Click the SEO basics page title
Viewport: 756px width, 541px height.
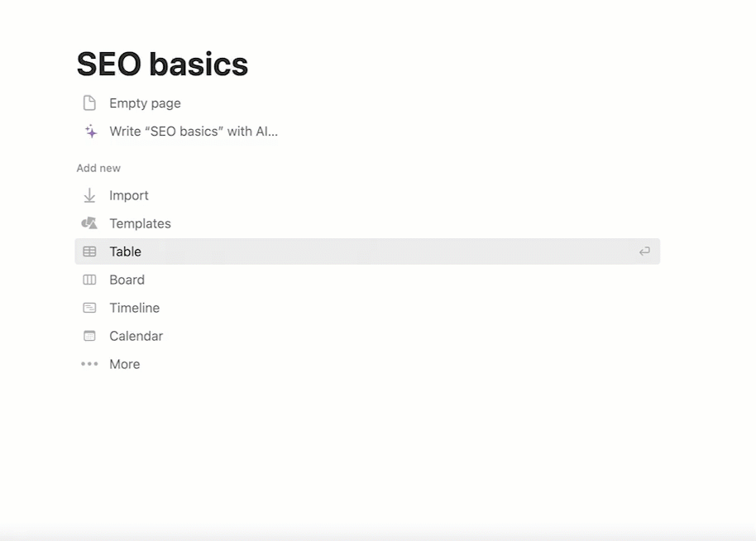pos(162,64)
